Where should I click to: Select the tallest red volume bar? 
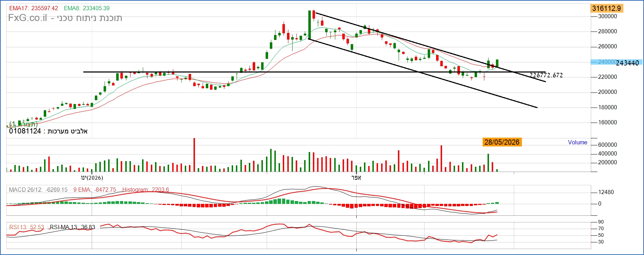(x=194, y=154)
